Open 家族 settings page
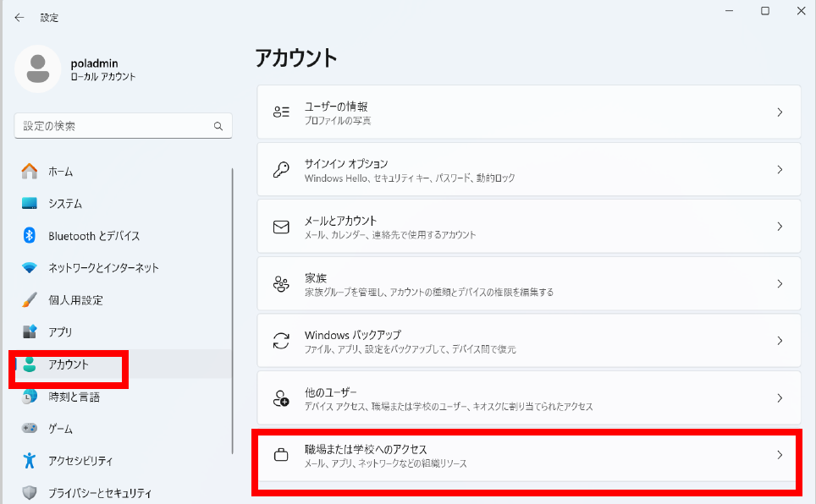Image resolution: width=816 pixels, height=504 pixels. tap(529, 284)
